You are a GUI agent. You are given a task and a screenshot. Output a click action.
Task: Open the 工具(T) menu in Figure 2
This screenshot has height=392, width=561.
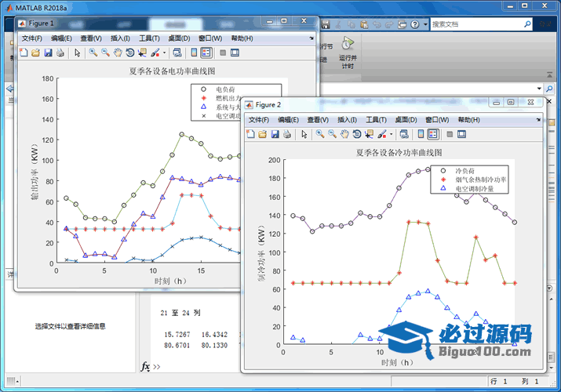coord(377,120)
